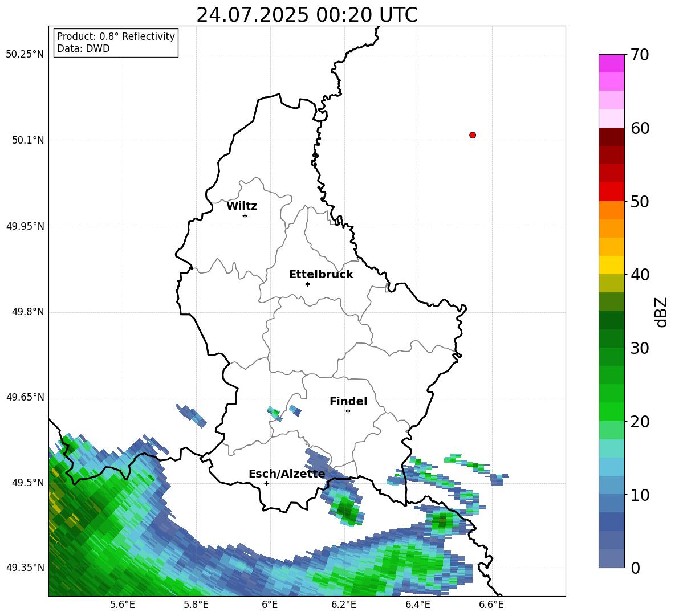Click the red radar location dot
Screen dimensions: 675x616
[x=473, y=135]
